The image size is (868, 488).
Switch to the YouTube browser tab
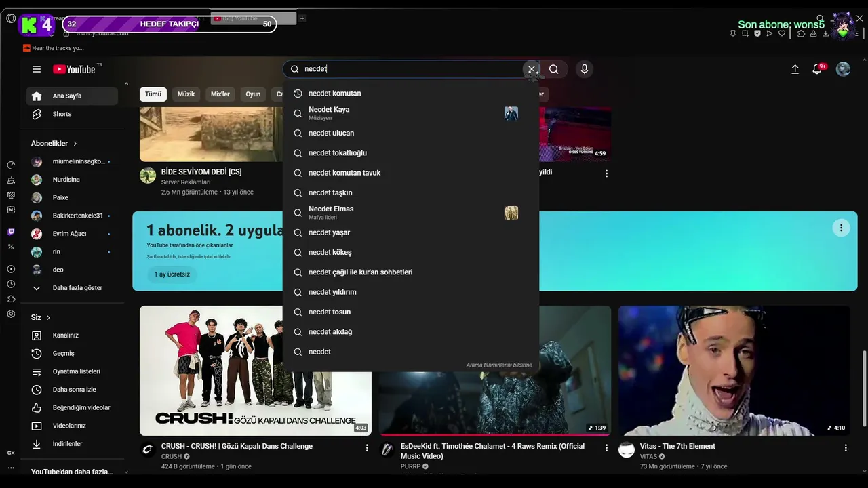(x=253, y=18)
